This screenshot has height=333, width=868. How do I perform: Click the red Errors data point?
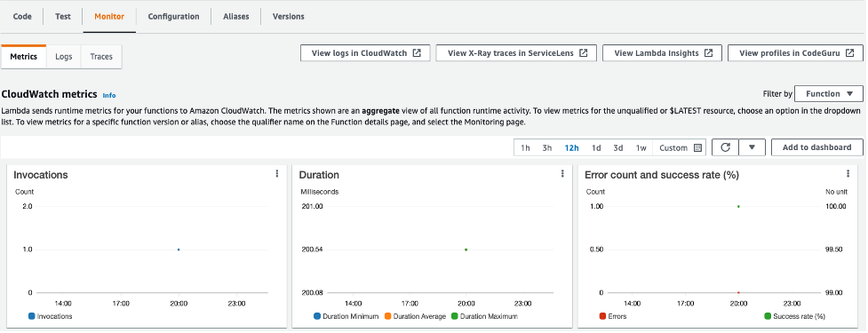click(x=738, y=292)
